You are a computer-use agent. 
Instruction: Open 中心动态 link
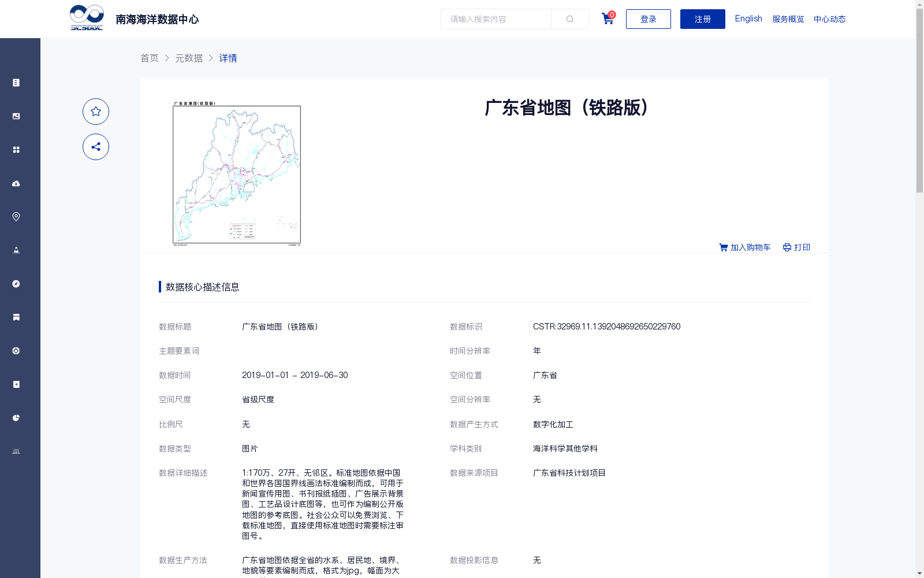tap(830, 19)
